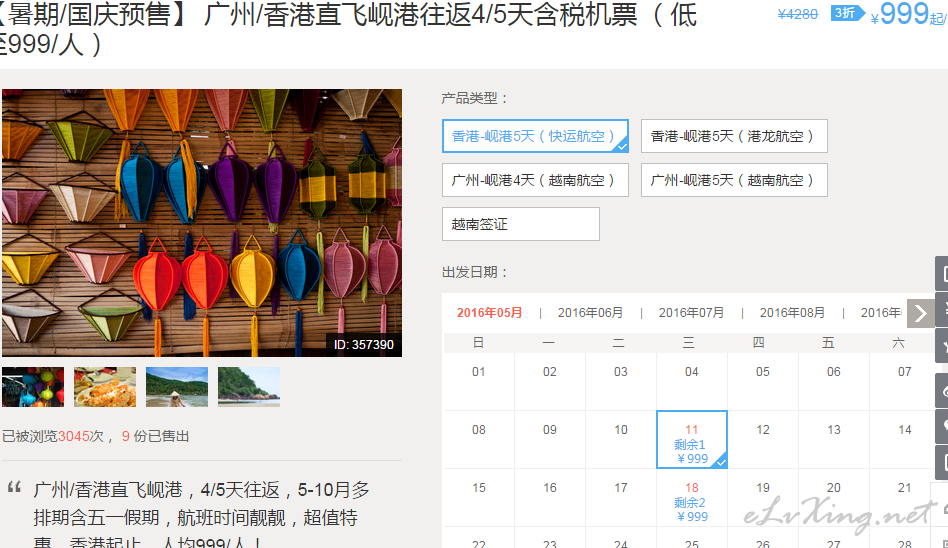Open the large colorful lanterns photo
Viewport: 948px width, 548px height.
(202, 223)
